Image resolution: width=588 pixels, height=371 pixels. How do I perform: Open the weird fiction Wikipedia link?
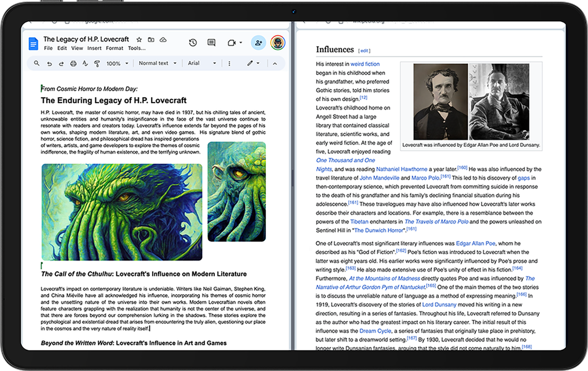[365, 64]
